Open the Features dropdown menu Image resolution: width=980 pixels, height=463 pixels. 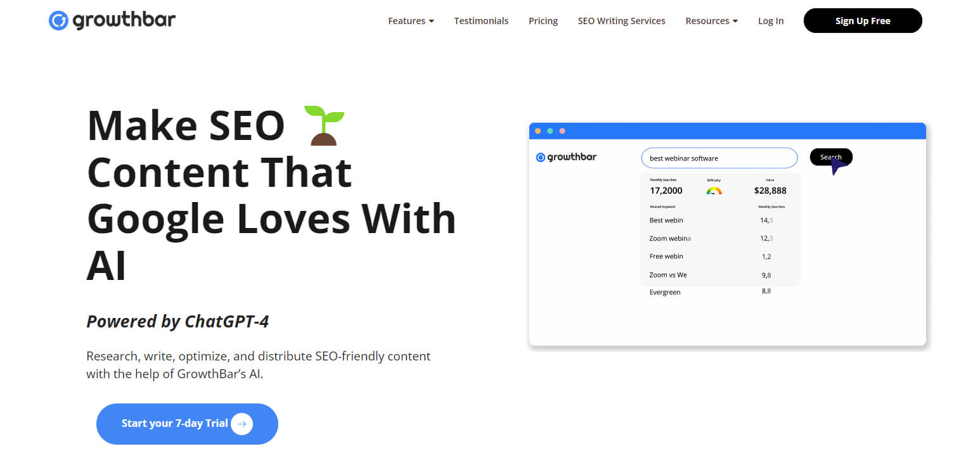pyautogui.click(x=411, y=21)
